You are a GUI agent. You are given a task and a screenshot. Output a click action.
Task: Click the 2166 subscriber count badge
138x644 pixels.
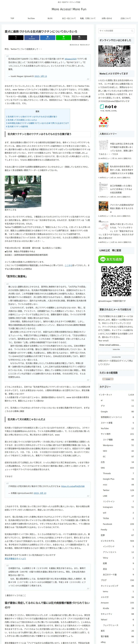[108, 379]
